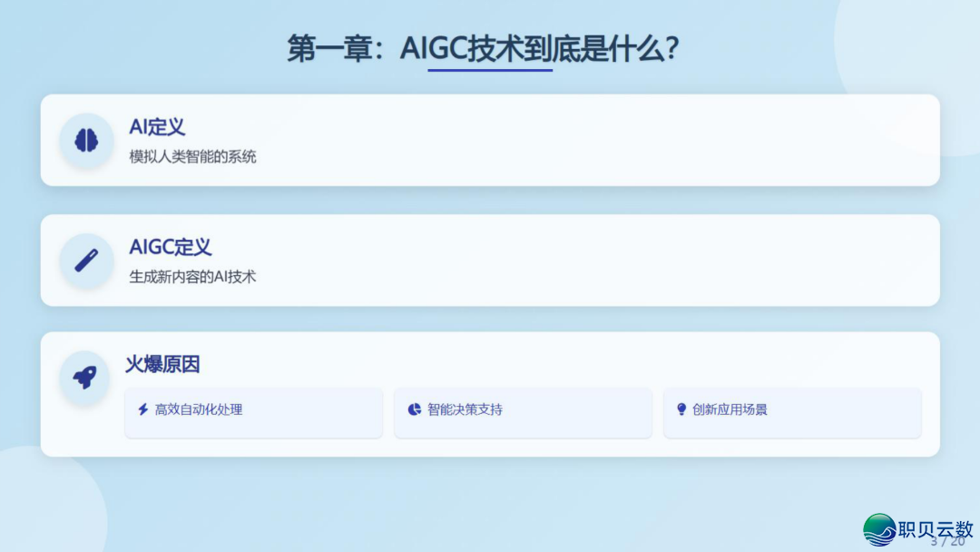Click the 火爆原因 heading

(x=162, y=364)
